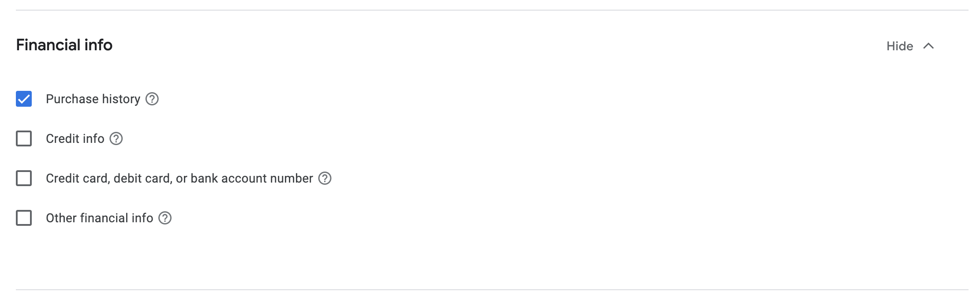Click the divider line above Financial info
980x299 pixels.
(x=492, y=10)
